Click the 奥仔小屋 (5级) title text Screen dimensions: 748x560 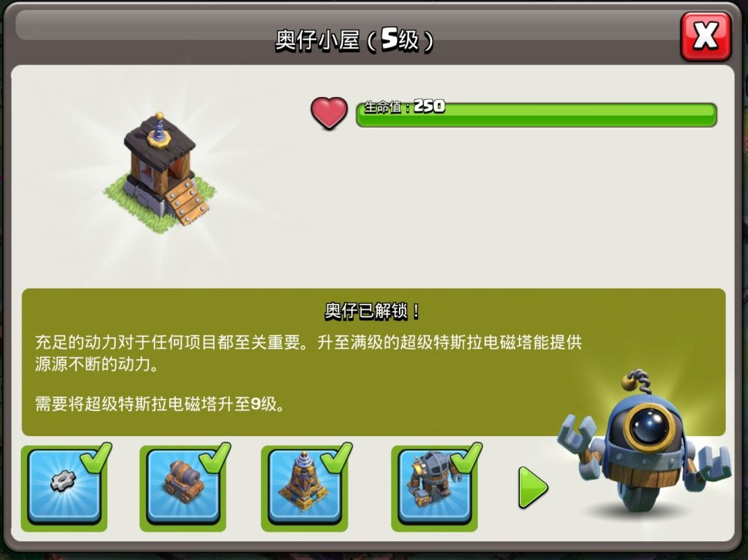click(355, 39)
